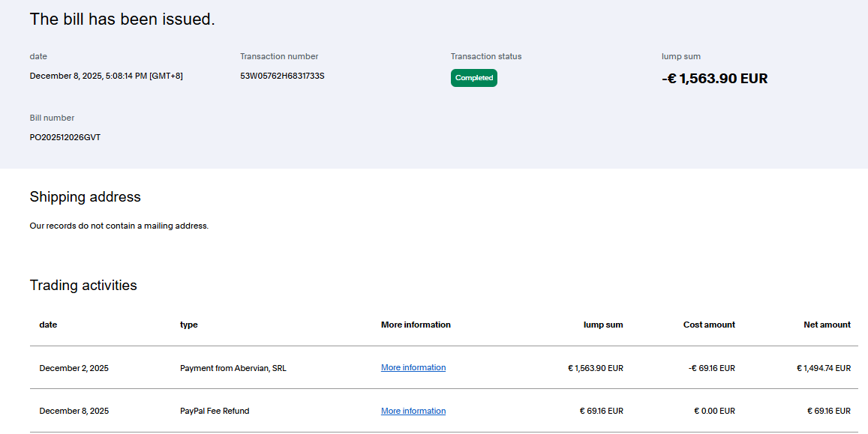
Task: Click the 'date' column header in Trading activities
Action: 48,325
